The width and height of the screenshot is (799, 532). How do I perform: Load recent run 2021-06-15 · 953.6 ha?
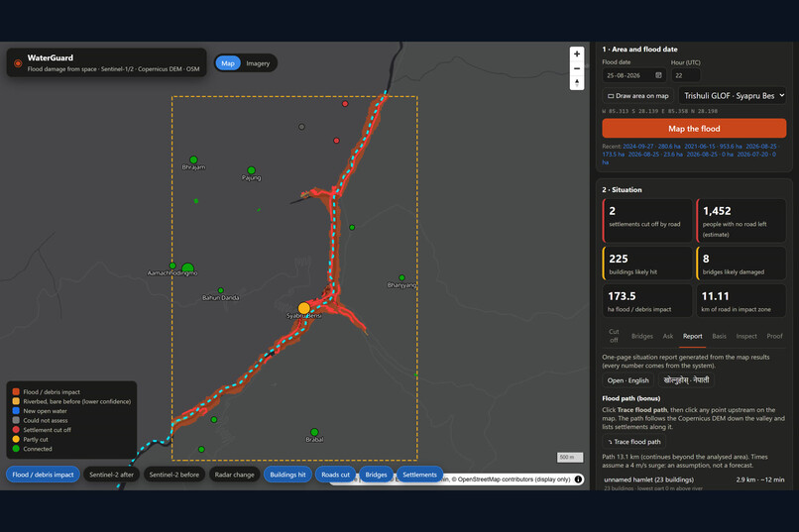713,146
